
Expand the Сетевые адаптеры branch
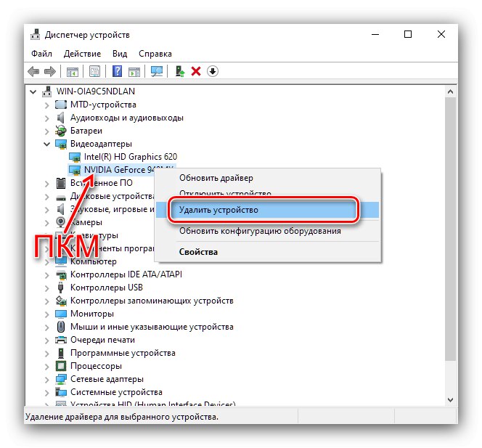46,380
